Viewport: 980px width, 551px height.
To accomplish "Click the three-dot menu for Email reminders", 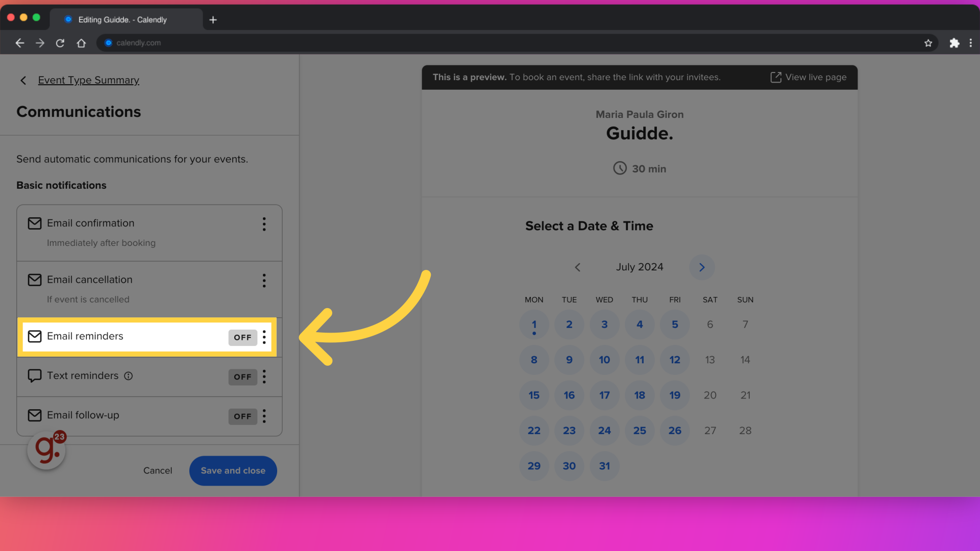I will click(264, 337).
